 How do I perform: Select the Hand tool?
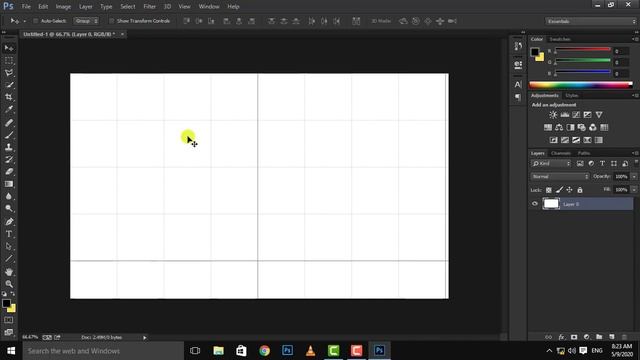click(x=9, y=272)
